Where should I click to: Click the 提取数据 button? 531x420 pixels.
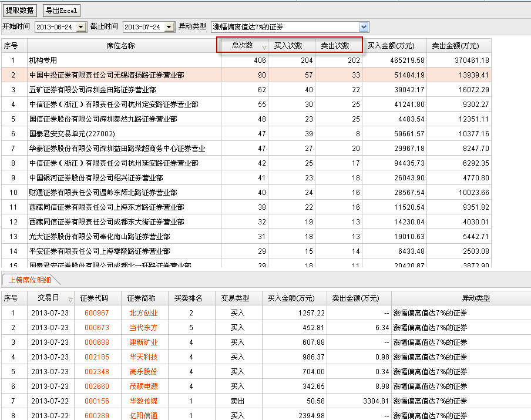tap(20, 11)
